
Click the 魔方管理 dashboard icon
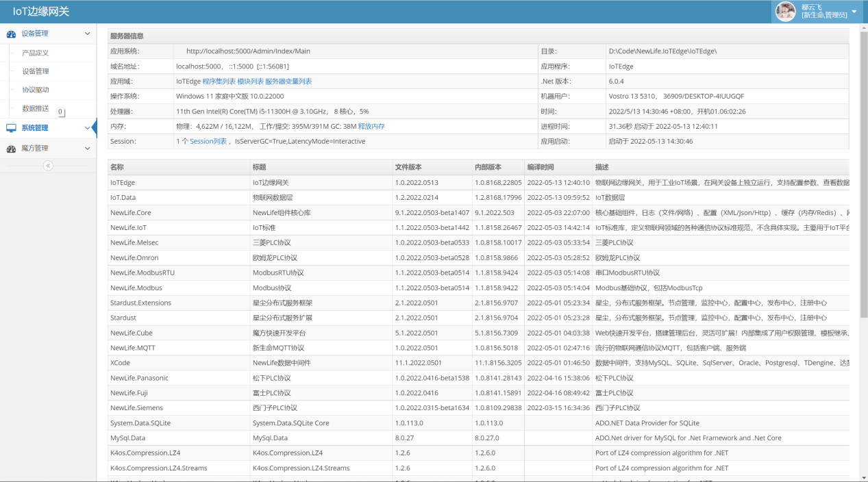tap(11, 149)
